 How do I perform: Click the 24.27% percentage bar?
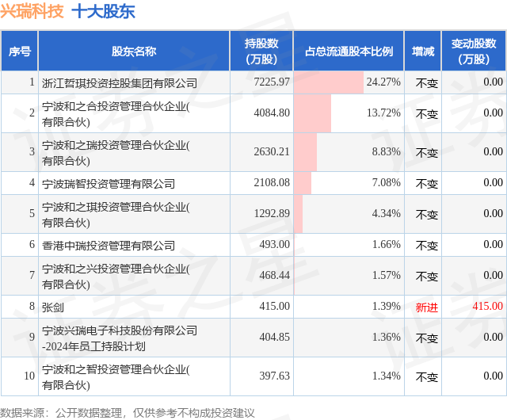pyautogui.click(x=329, y=82)
